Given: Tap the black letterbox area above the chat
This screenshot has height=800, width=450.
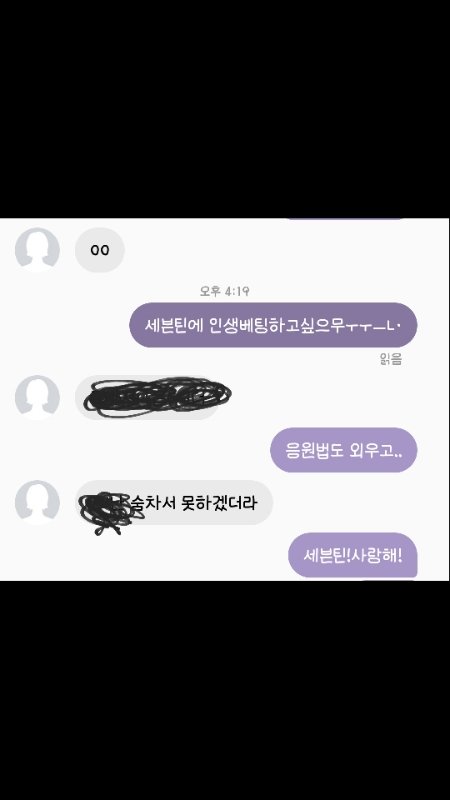Looking at the screenshot, I should 225,109.
